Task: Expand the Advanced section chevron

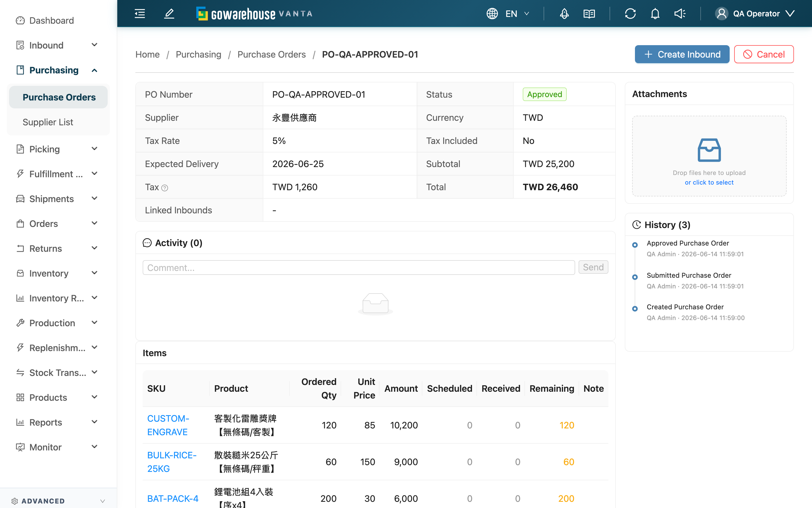Action: 103,501
